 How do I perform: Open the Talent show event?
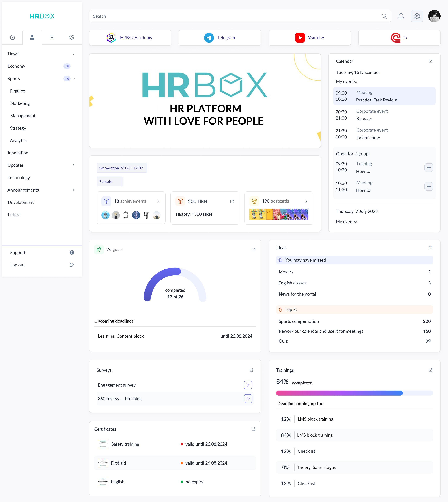tap(384, 134)
